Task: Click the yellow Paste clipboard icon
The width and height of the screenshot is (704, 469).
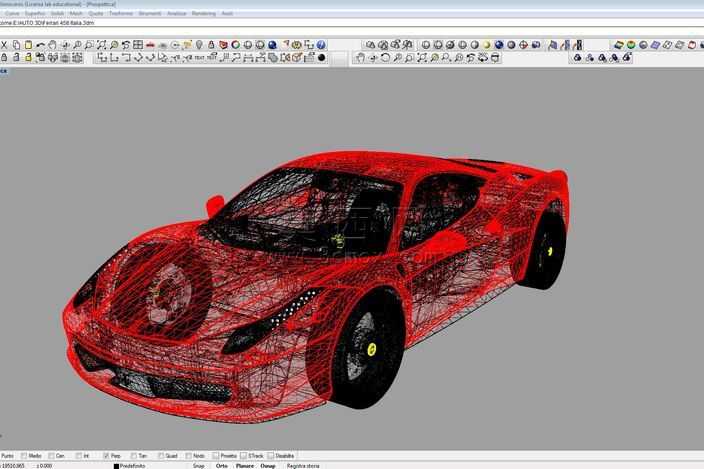Action: (x=28, y=45)
